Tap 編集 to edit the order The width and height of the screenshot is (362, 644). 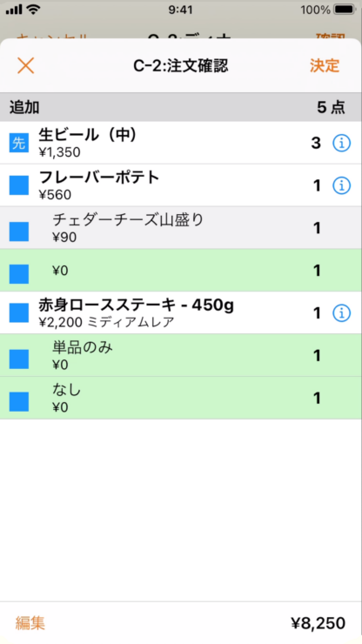click(30, 623)
